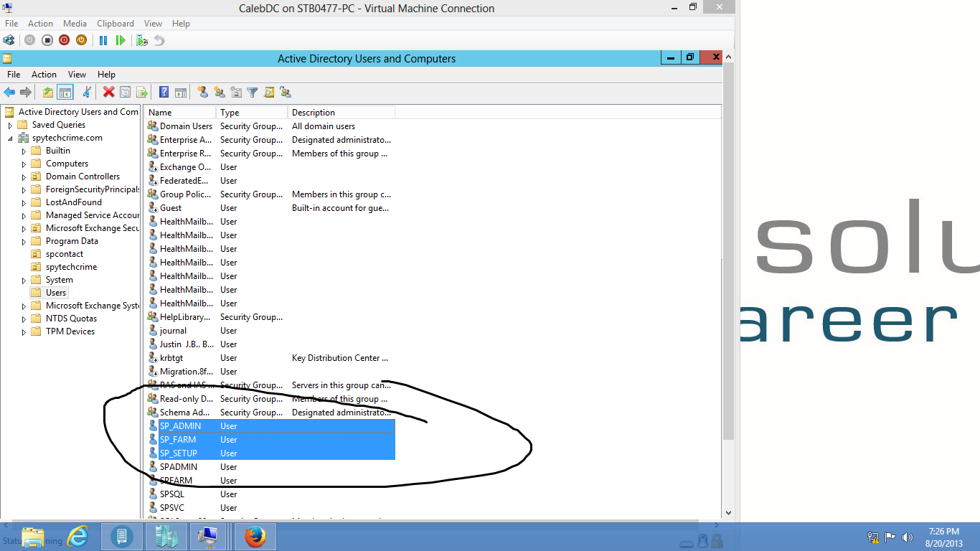Viewport: 980px width, 551px height.
Task: Create a new organizational unit via toolbar icon
Action: point(236,92)
